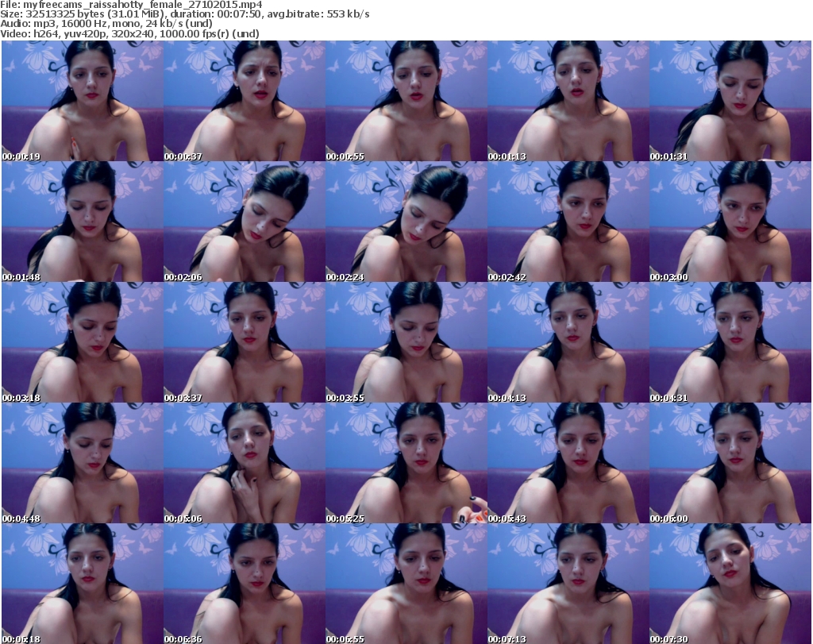Click the 'File:' name line in header
Screen dimensions: 813x644
[x=131, y=5]
